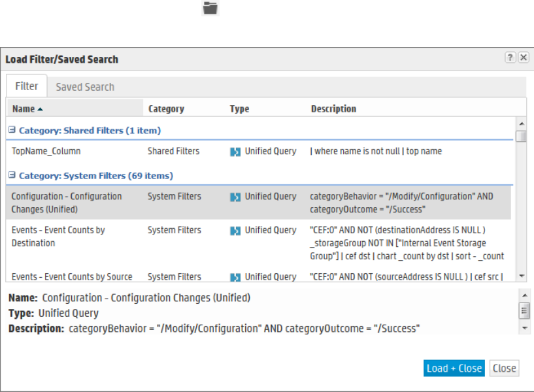Click the Close button at the bottom
534x392 pixels.
tap(504, 368)
